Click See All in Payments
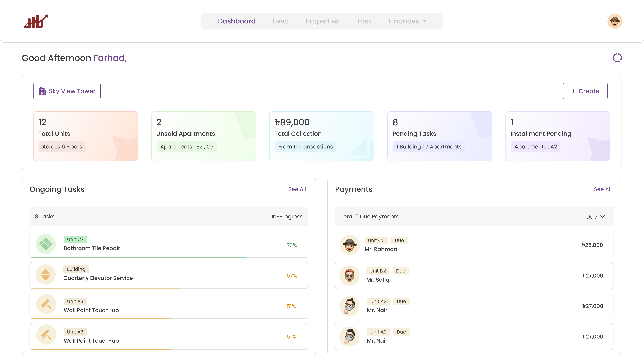Screen dimensions: 644x362 tap(603, 189)
